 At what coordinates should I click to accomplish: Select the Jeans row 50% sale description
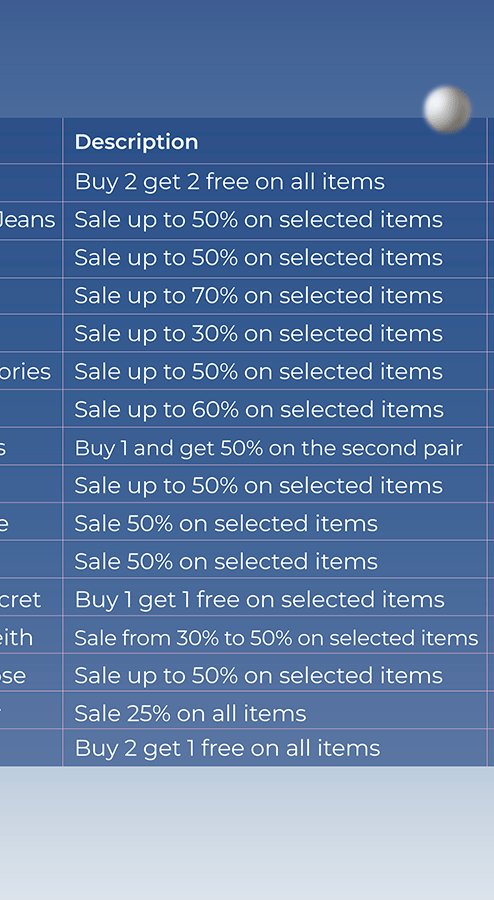coord(259,220)
